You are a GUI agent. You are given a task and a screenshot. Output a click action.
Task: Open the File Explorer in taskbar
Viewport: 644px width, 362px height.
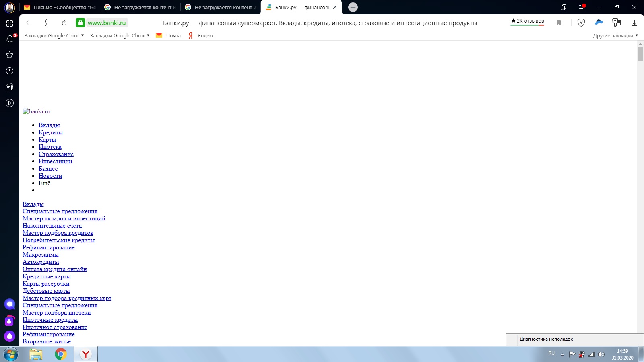point(36,354)
